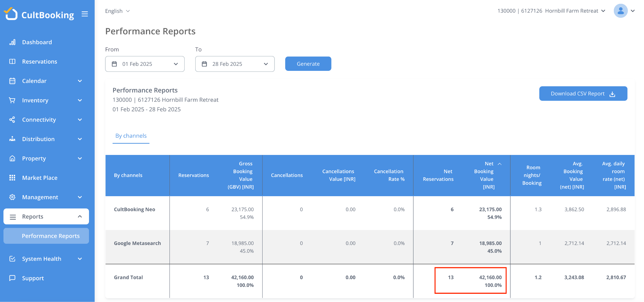Sort by Reservations column header
This screenshot has width=644, height=302.
pos(193,175)
